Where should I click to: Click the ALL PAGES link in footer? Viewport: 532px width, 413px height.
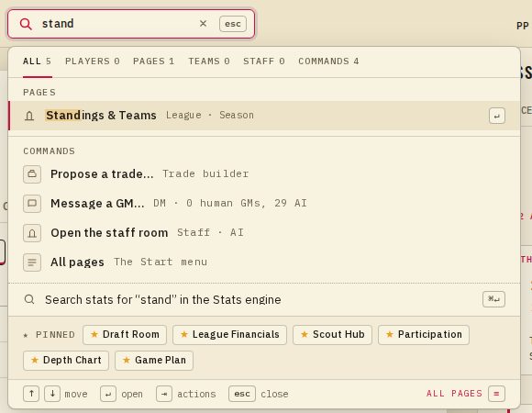pos(454,394)
